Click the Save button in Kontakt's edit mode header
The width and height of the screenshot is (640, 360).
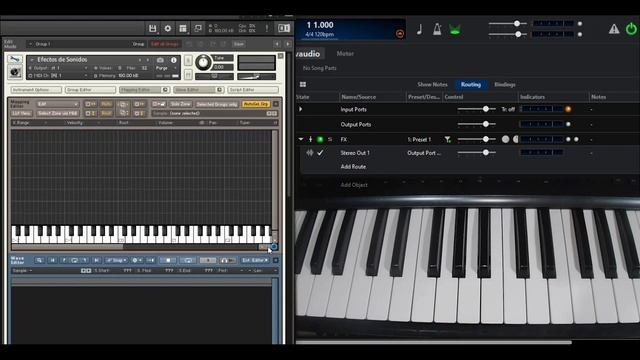239,44
